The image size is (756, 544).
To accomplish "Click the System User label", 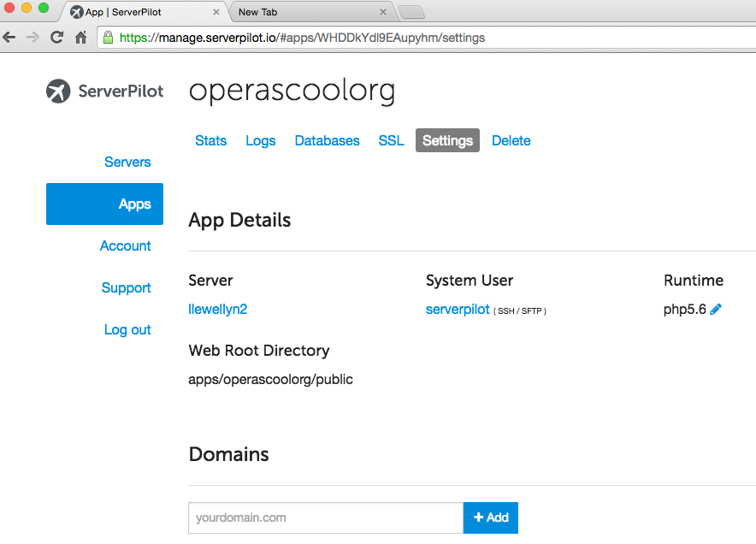I will pos(470,281).
